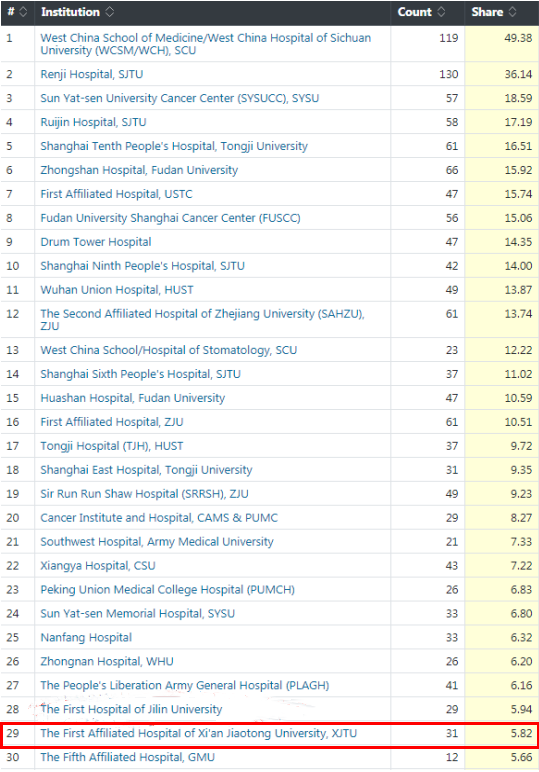Image resolution: width=539 pixels, height=772 pixels.
Task: Sort by rank number column arrows
Action: 23,12
